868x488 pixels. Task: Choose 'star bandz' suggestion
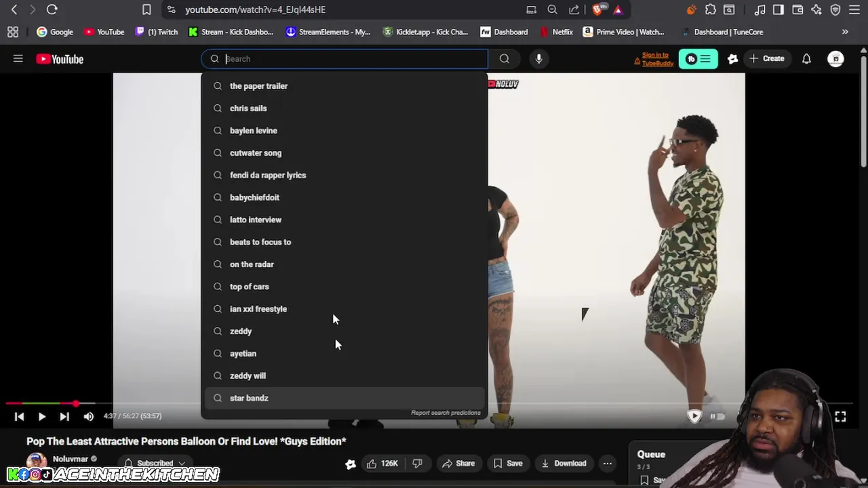(344, 398)
